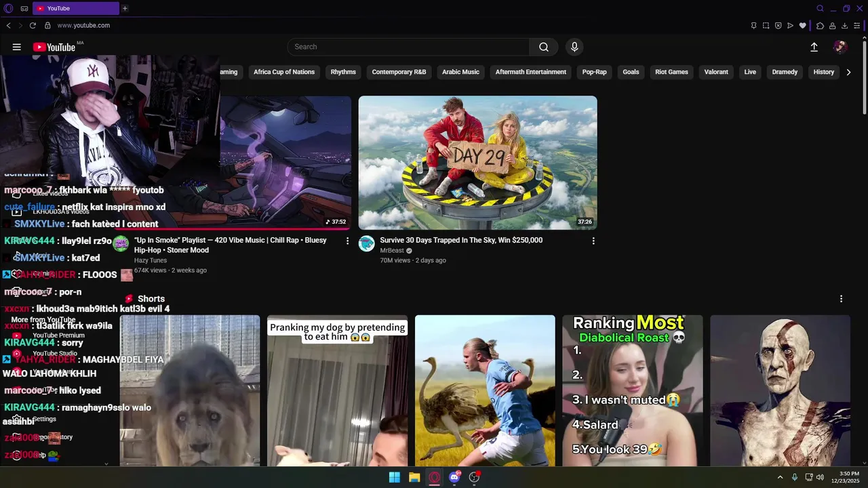Search open tabs with the magnifier icon
The width and height of the screenshot is (868, 488).
point(820,8)
